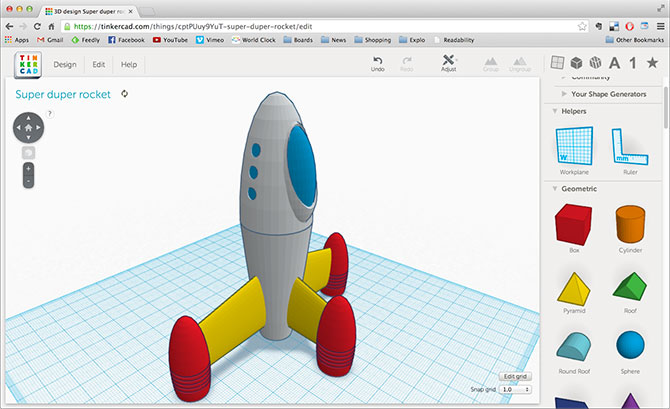Viewport: 670px width, 409px height.
Task: Bookmark page with the star icon
Action: (582, 26)
